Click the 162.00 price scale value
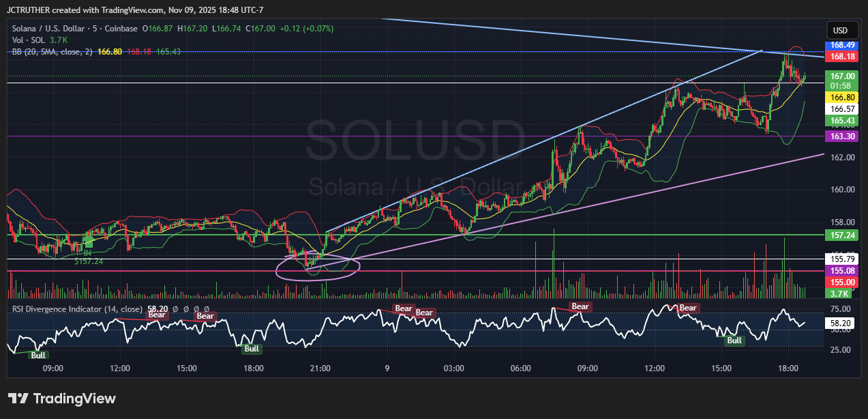Image resolution: width=868 pixels, height=419 pixels. 841,158
